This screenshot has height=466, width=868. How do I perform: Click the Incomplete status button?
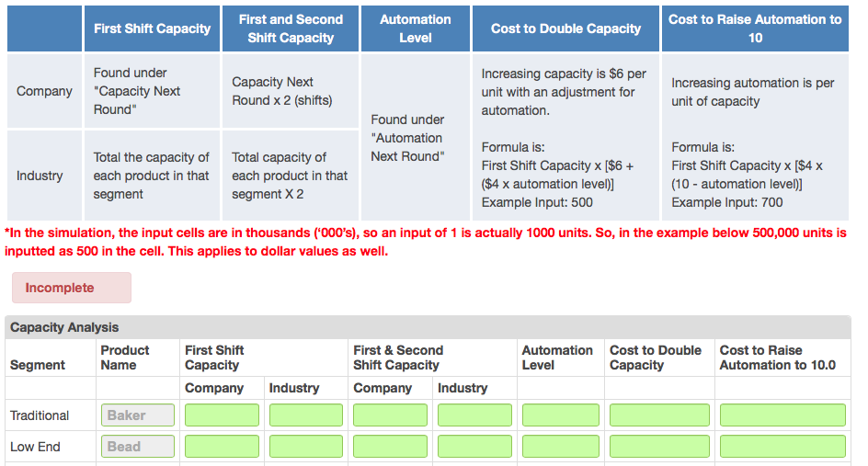72,288
